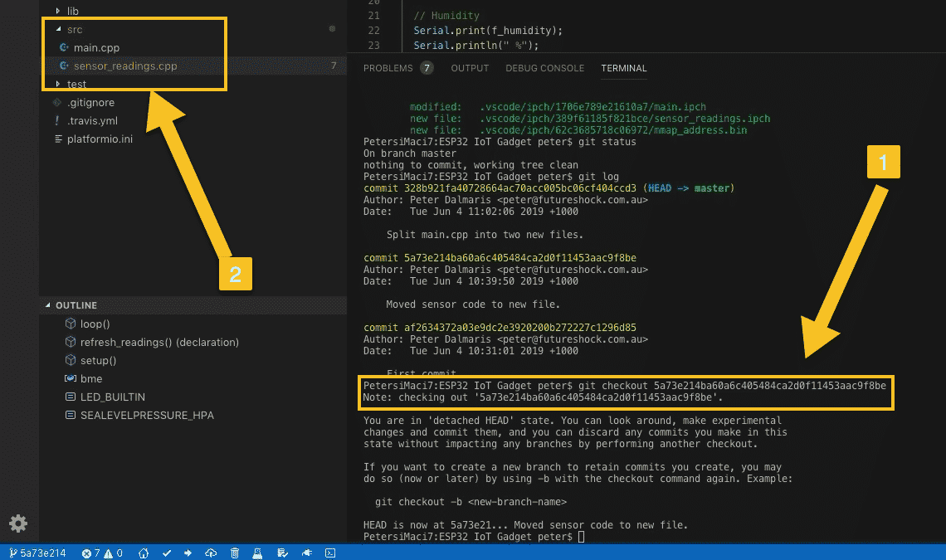Switch to the OUTPUT tab

click(x=470, y=68)
